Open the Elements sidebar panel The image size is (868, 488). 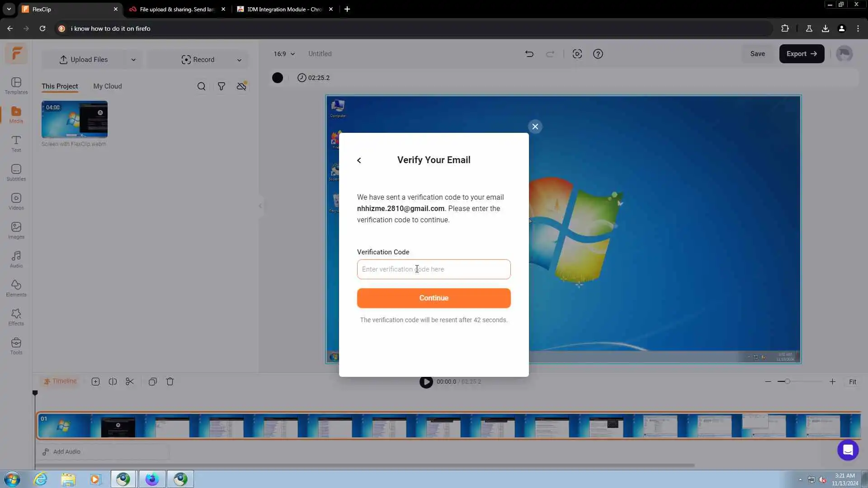(16, 288)
